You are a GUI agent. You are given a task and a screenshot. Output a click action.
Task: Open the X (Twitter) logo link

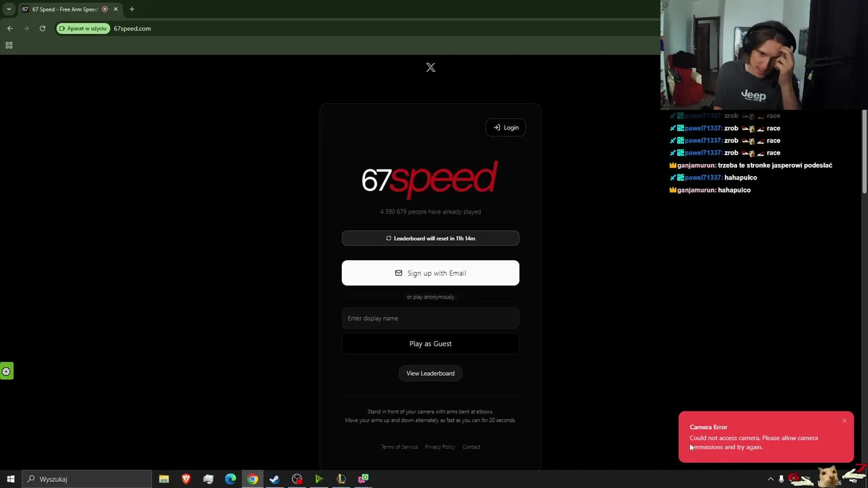[431, 67]
